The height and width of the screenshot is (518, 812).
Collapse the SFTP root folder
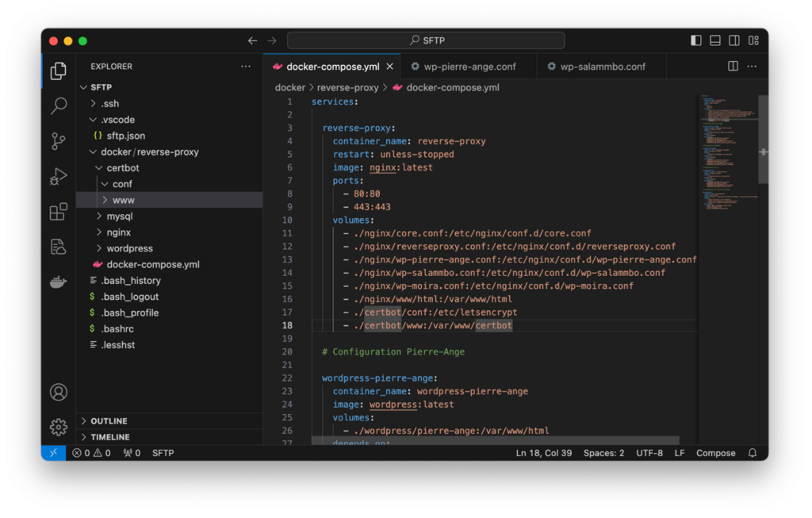point(170,87)
